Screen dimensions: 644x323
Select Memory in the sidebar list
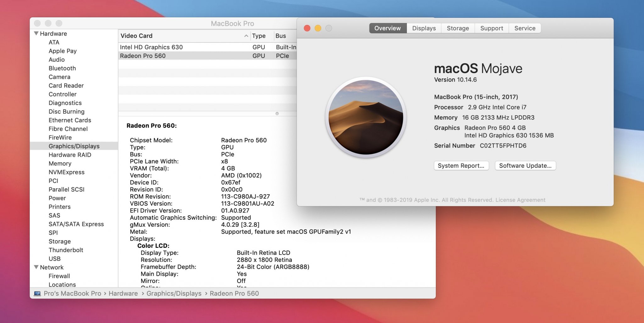click(x=60, y=163)
